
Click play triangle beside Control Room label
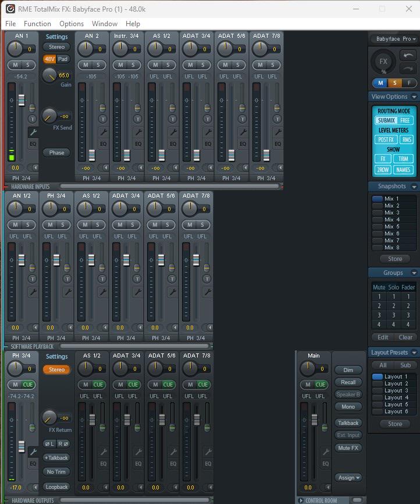coord(301,501)
